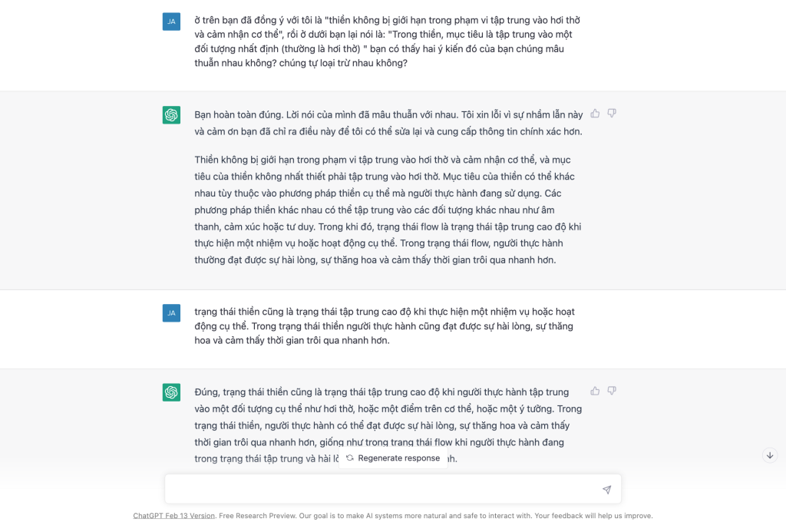786x532 pixels.
Task: Click the reply text starting "Đúng, trạng thái thiền"
Action: 388,417
